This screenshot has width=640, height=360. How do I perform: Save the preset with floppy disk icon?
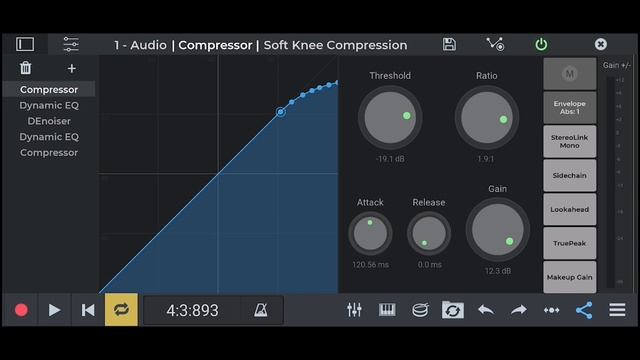(x=449, y=44)
